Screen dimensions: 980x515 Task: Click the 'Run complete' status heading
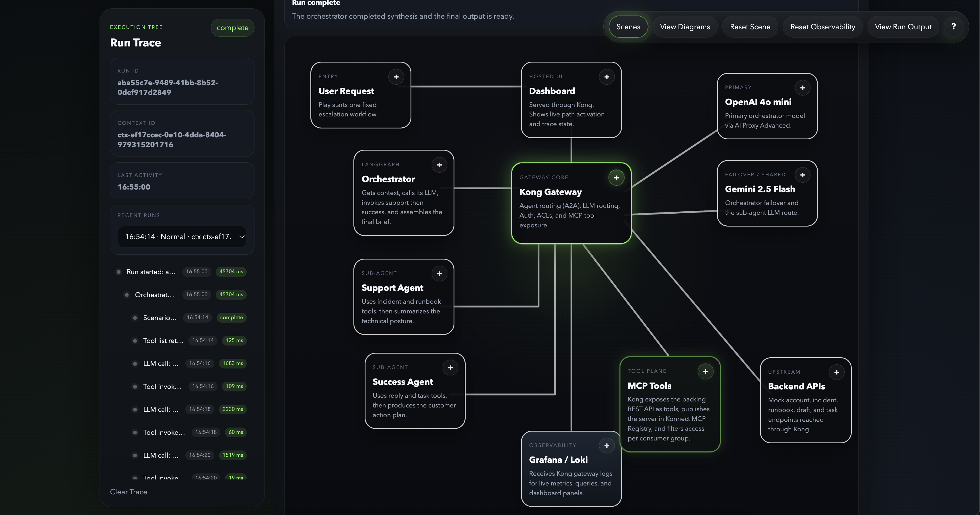coord(316,3)
